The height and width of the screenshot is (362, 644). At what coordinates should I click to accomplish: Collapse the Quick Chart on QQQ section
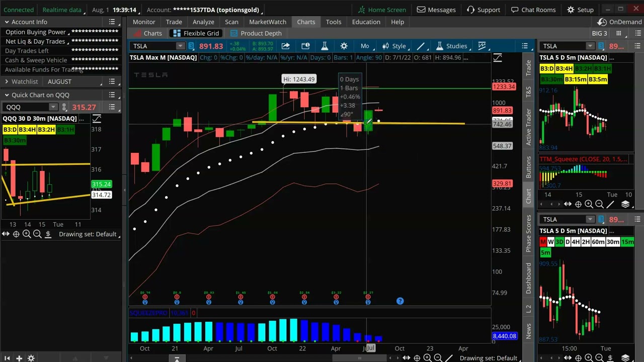point(7,95)
